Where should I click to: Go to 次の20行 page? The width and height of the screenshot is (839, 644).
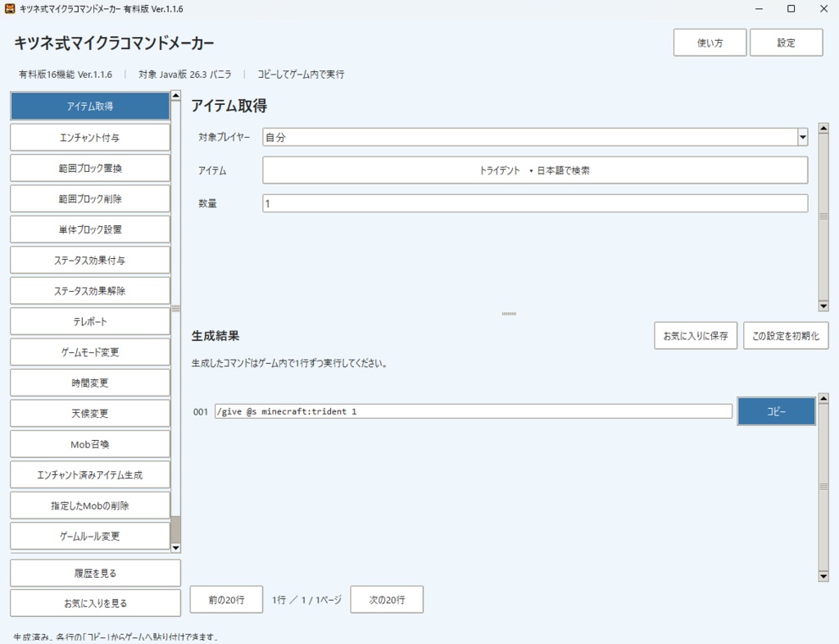click(x=387, y=600)
